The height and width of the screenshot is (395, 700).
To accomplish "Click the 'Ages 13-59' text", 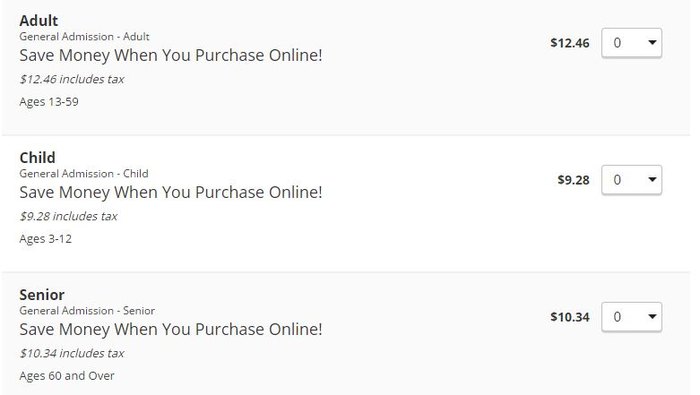I will tap(49, 102).
